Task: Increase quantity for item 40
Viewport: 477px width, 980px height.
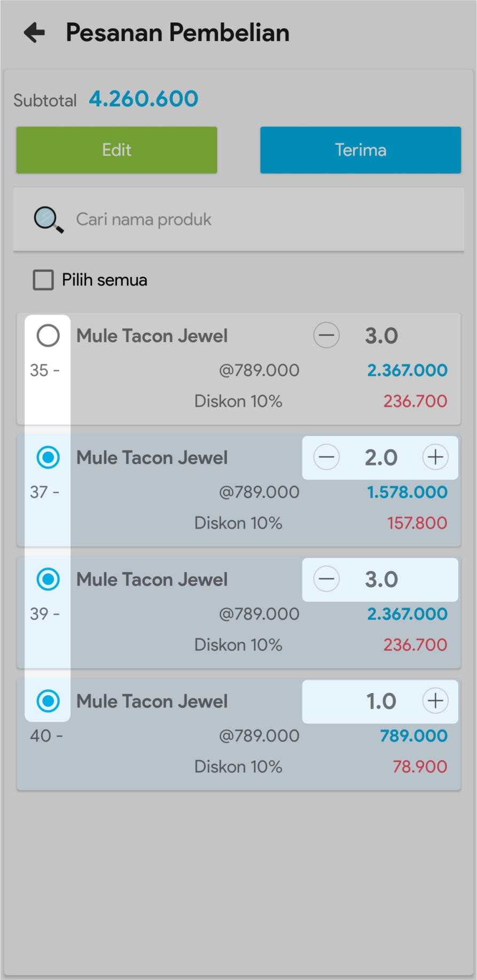Action: pos(435,701)
